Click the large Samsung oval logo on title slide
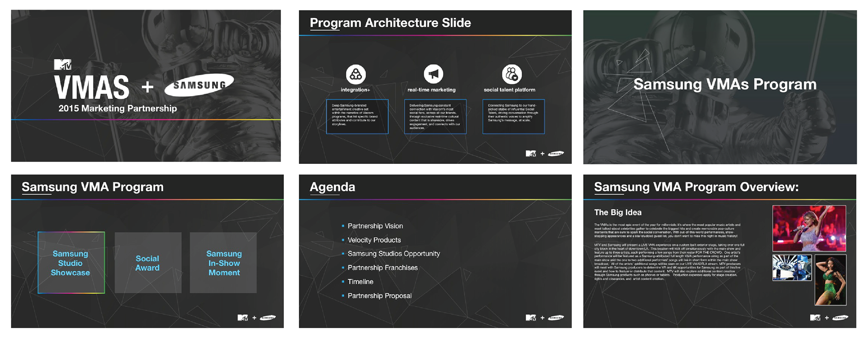The image size is (868, 340). [198, 85]
